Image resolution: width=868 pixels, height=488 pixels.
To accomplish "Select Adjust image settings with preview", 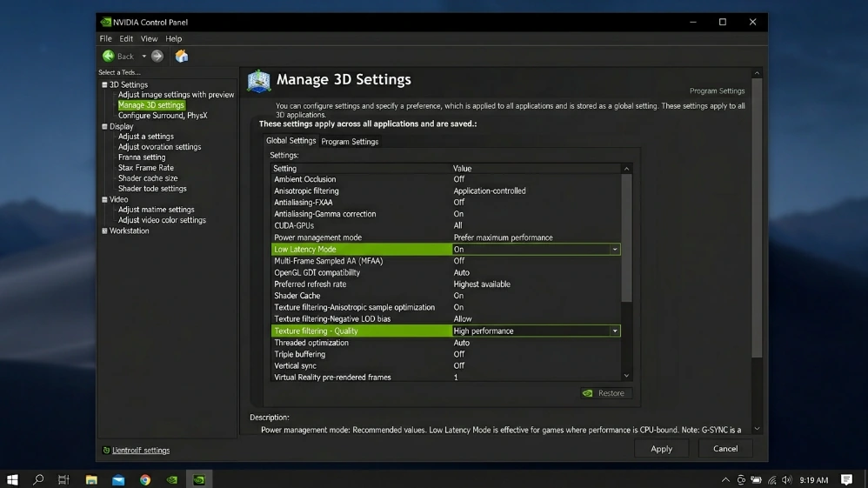I will click(x=176, y=95).
